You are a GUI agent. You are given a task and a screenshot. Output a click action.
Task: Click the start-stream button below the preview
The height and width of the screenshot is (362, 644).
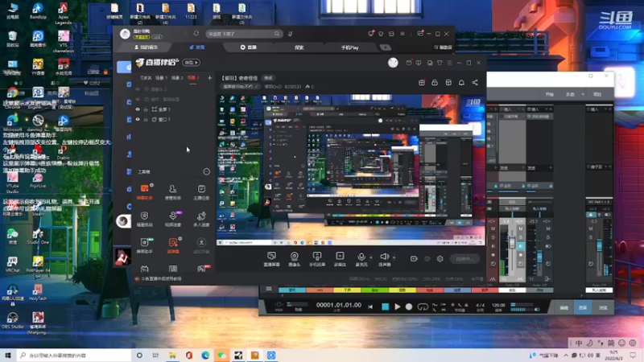point(464,259)
